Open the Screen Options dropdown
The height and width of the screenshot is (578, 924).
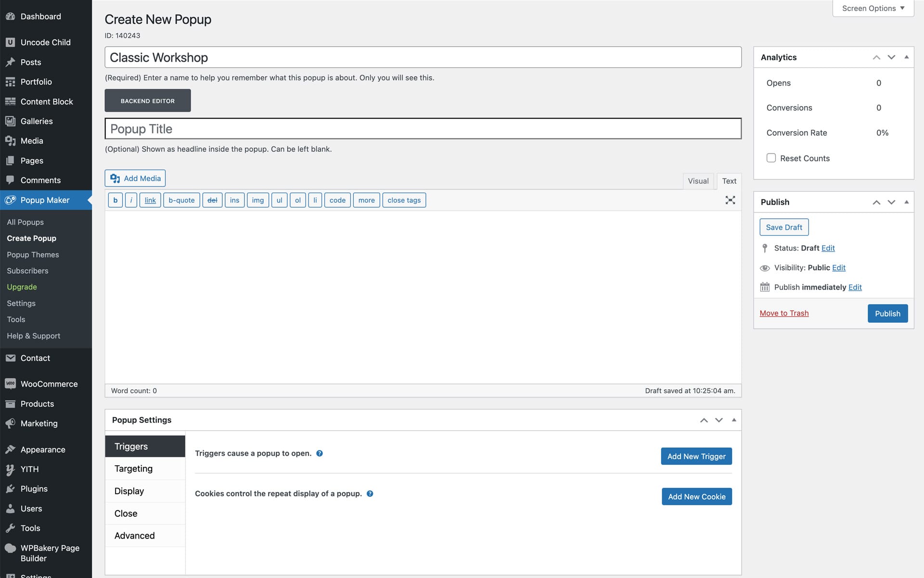[x=873, y=8]
